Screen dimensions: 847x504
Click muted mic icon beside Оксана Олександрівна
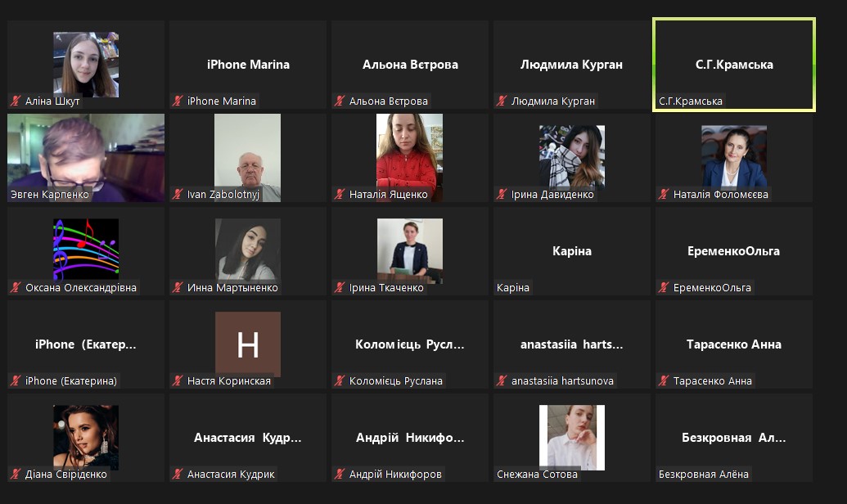(16, 287)
